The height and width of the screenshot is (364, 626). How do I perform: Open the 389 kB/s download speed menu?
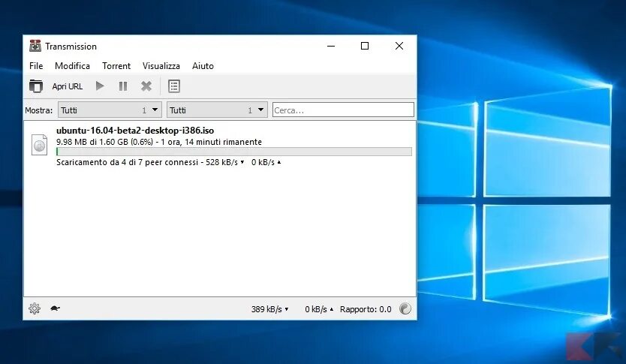(x=269, y=309)
